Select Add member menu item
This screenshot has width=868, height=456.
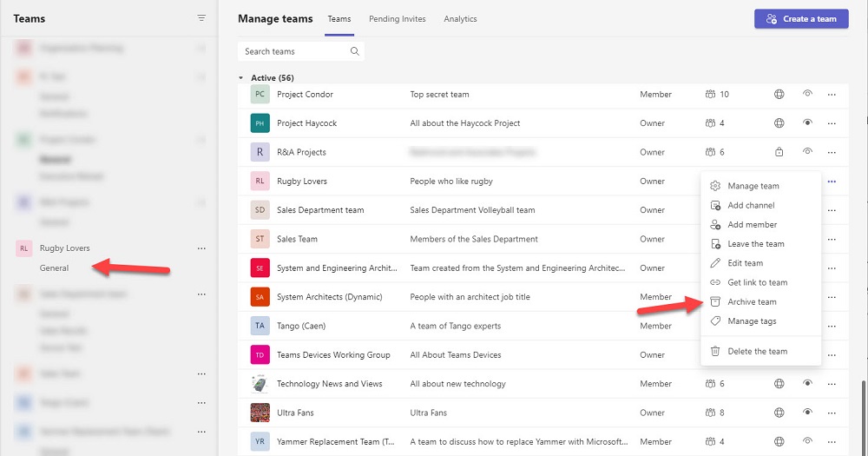pyautogui.click(x=760, y=225)
